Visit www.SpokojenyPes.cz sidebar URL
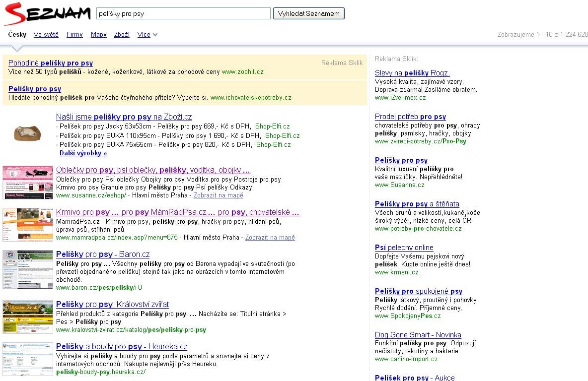 click(x=408, y=316)
